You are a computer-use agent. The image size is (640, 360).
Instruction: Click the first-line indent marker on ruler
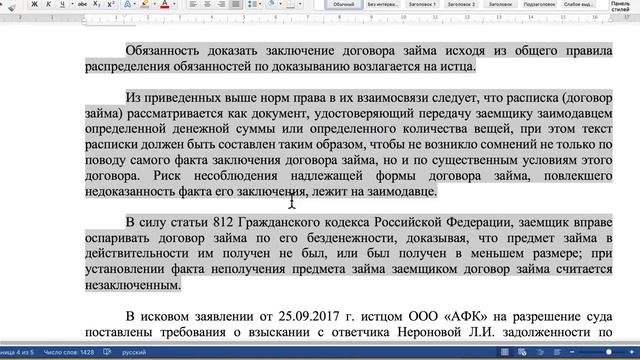(x=124, y=16)
